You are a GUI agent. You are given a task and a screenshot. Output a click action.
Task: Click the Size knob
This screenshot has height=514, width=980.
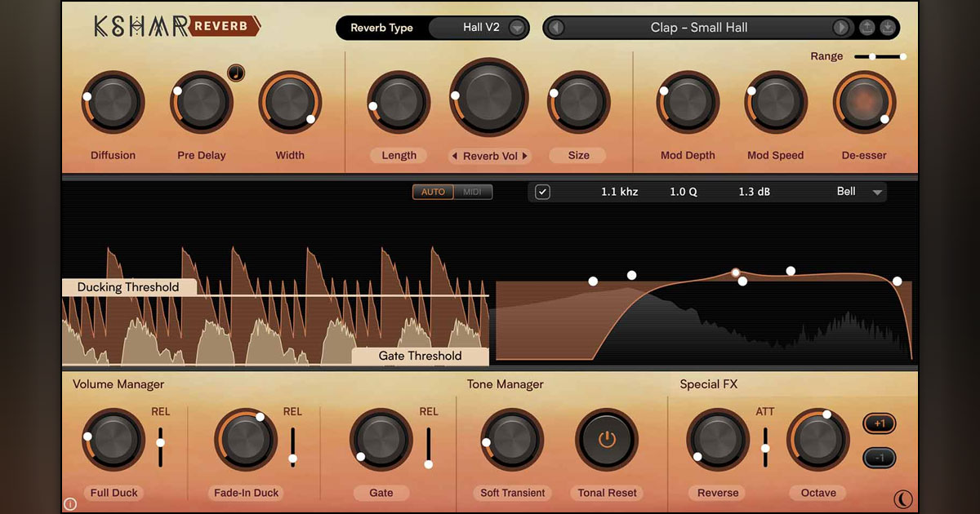[x=579, y=102]
